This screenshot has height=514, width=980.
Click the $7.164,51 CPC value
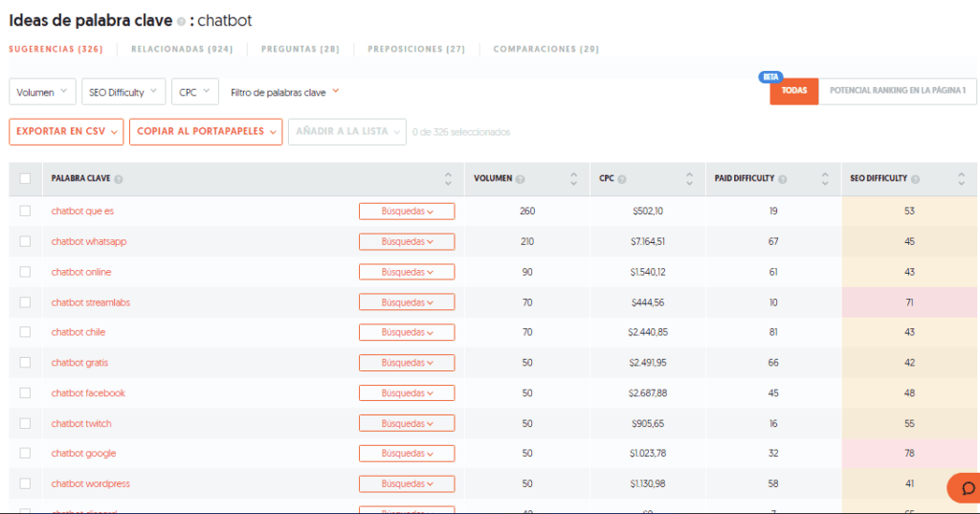pyautogui.click(x=648, y=241)
